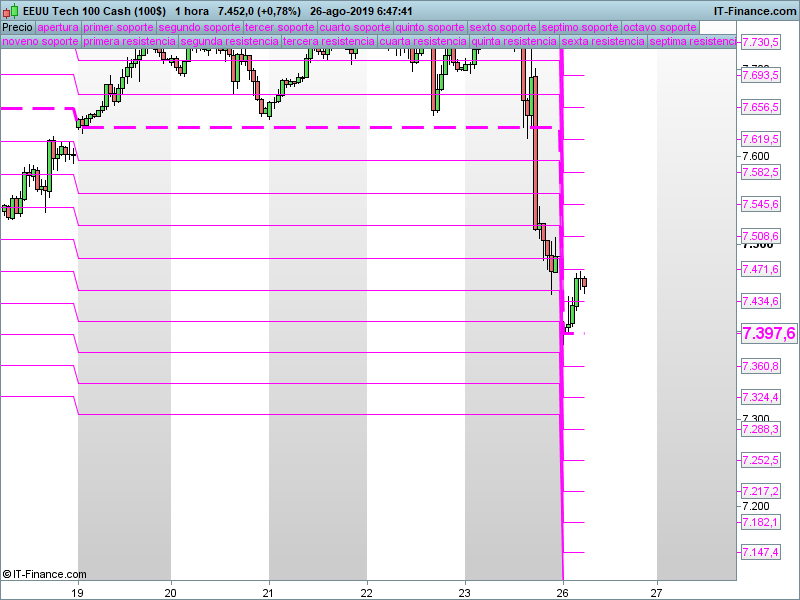Click the 26-ago-2019 6:47:41 timestamp
This screenshot has height=600, width=800.
click(x=361, y=11)
